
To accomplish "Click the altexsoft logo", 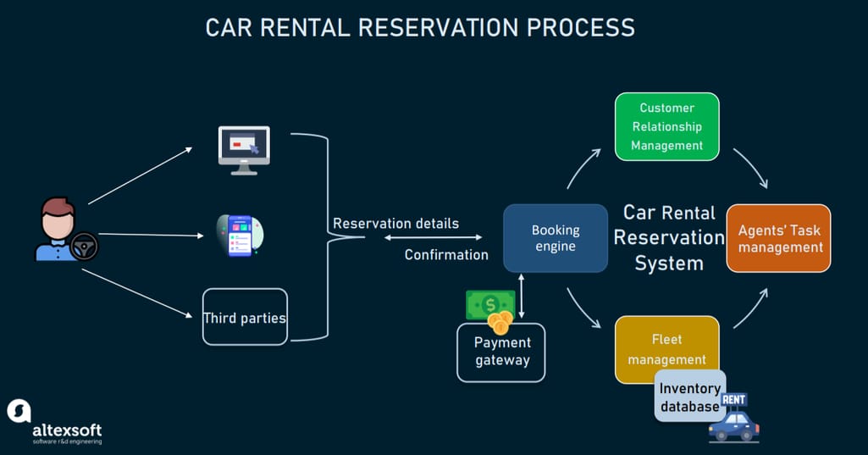I will coord(54,422).
